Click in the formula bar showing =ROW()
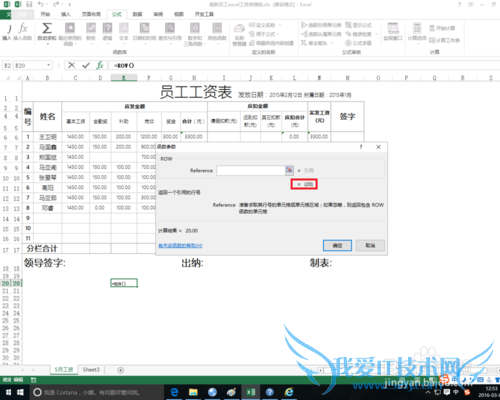The width and height of the screenshot is (500, 400). tap(303, 65)
